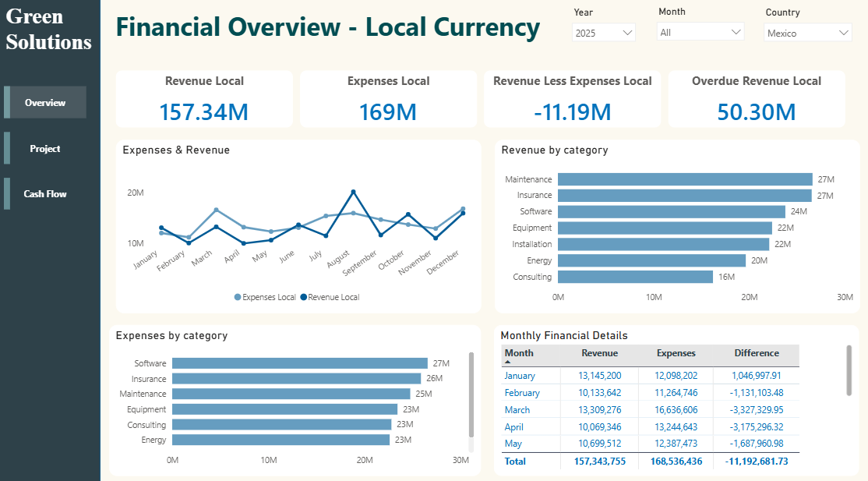Viewport: 868px width, 481px height.
Task: Select the February row in the table
Action: pos(651,393)
